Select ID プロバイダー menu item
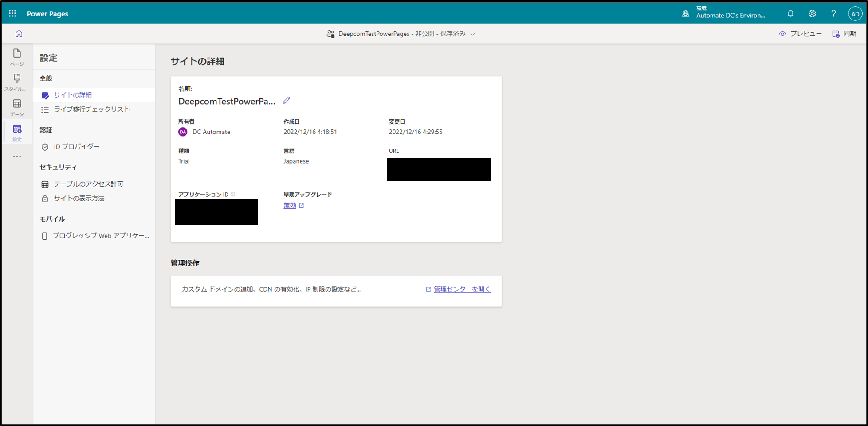Viewport: 868px width, 426px height. [x=76, y=147]
